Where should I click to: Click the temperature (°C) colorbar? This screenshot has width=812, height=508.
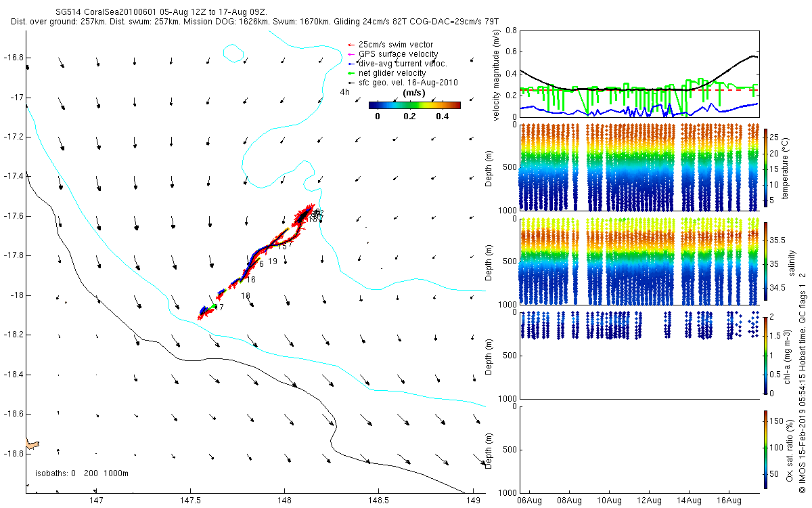(765, 167)
